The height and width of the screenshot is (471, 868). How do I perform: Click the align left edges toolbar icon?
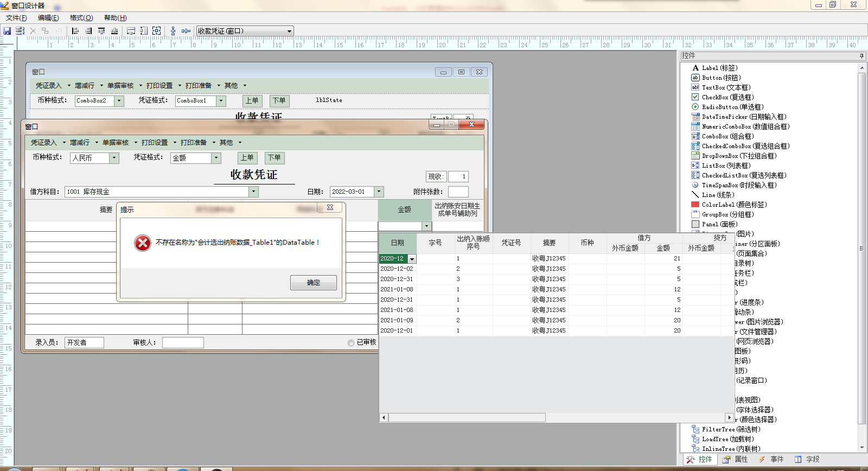[75, 31]
